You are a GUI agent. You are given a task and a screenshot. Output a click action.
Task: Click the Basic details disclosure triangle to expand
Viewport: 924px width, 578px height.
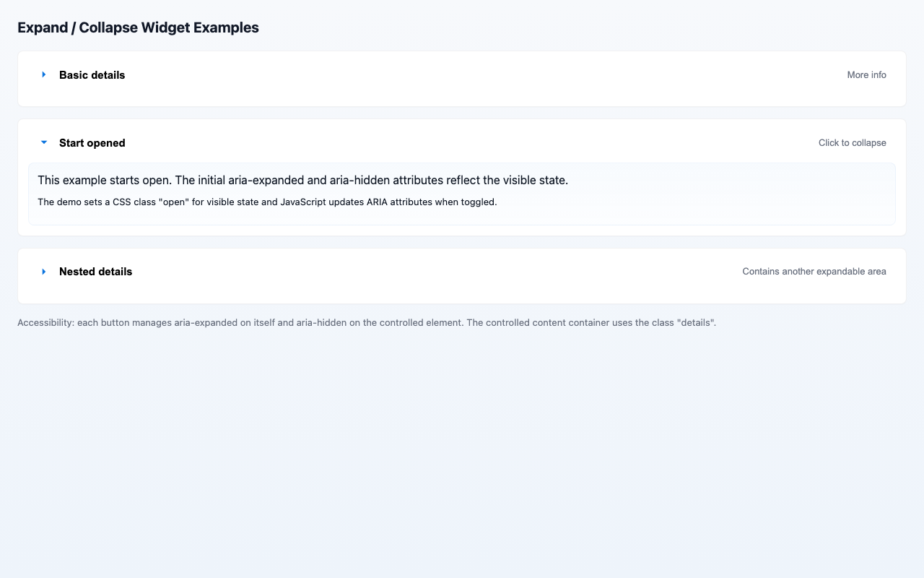pyautogui.click(x=43, y=74)
